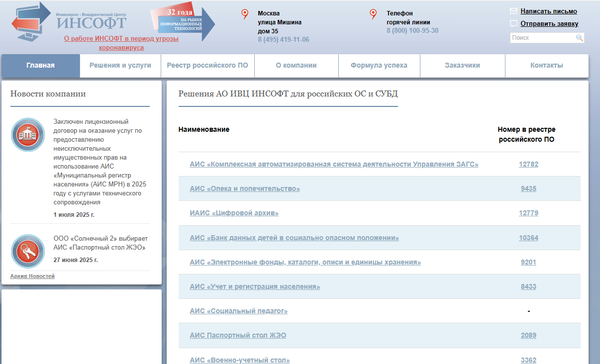This screenshot has height=364, width=600.
Task: Call the Moscow number 8 (495) 419-11-06
Action: (284, 40)
